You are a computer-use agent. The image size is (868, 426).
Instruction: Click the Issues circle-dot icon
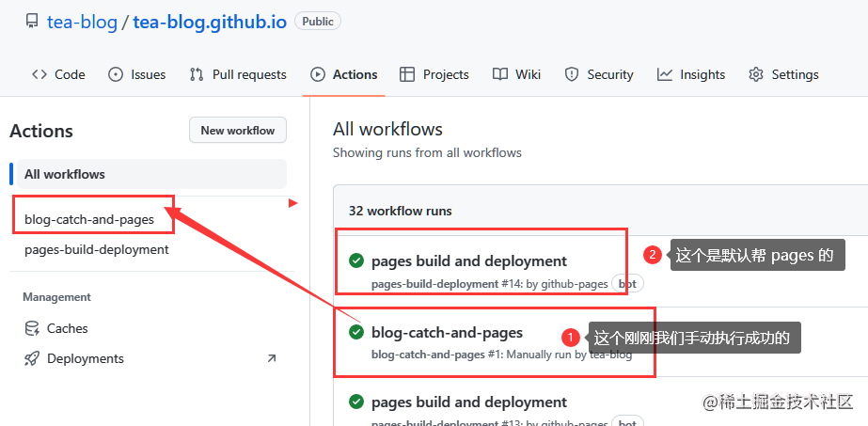(115, 74)
